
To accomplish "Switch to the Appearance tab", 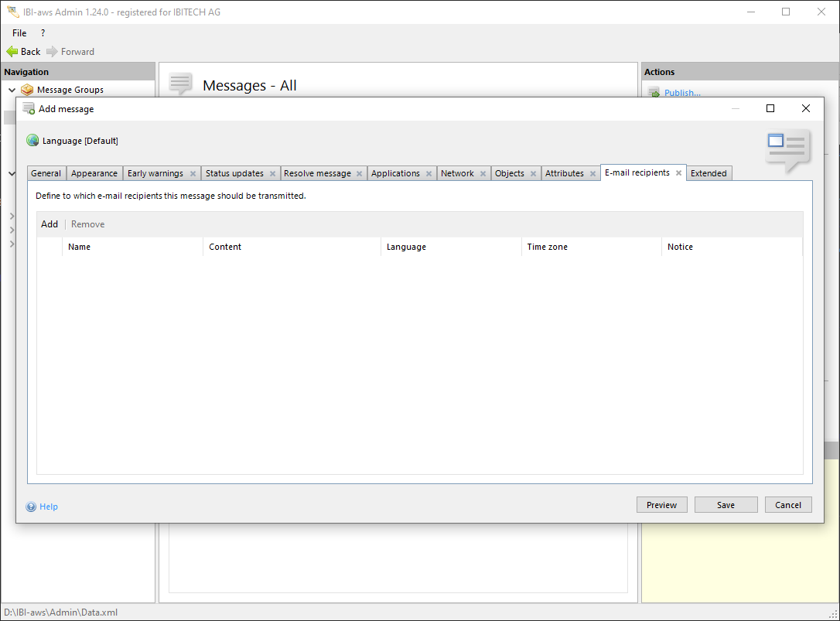I will coord(94,173).
